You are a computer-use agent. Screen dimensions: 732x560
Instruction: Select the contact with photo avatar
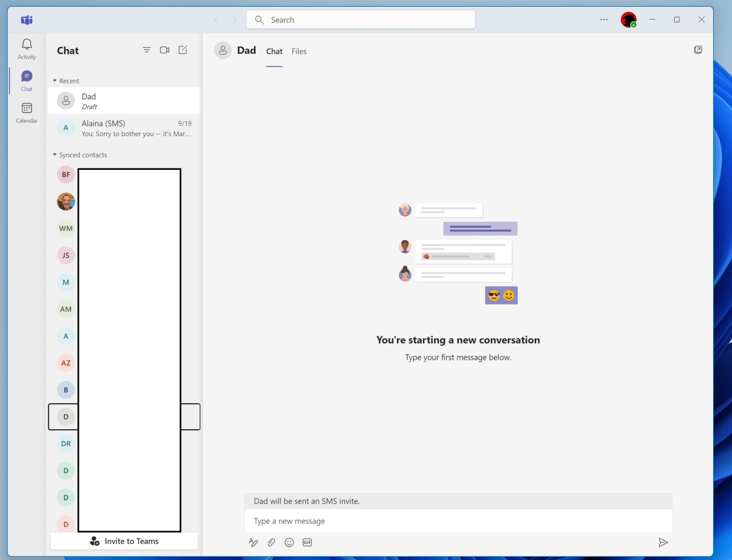[x=66, y=202]
